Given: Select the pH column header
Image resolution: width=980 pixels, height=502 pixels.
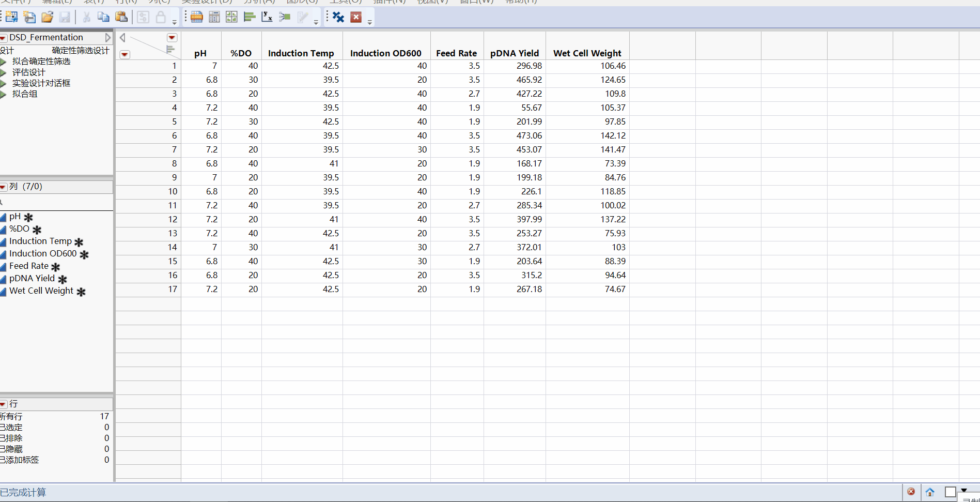Looking at the screenshot, I should point(200,53).
